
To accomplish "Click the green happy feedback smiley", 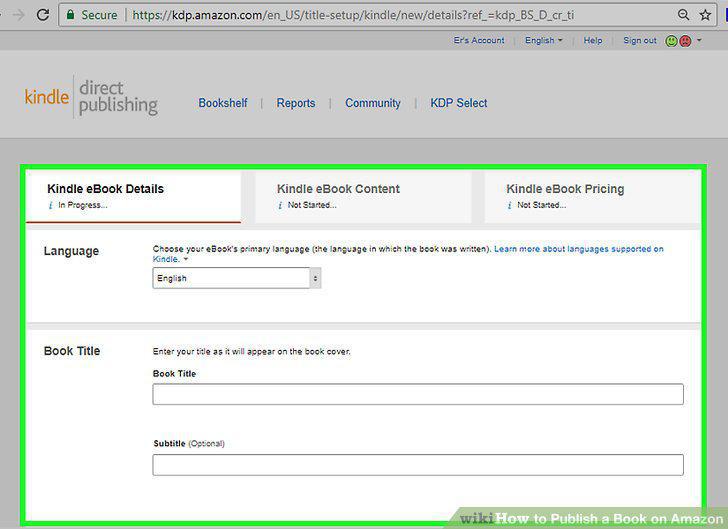I will point(671,41).
